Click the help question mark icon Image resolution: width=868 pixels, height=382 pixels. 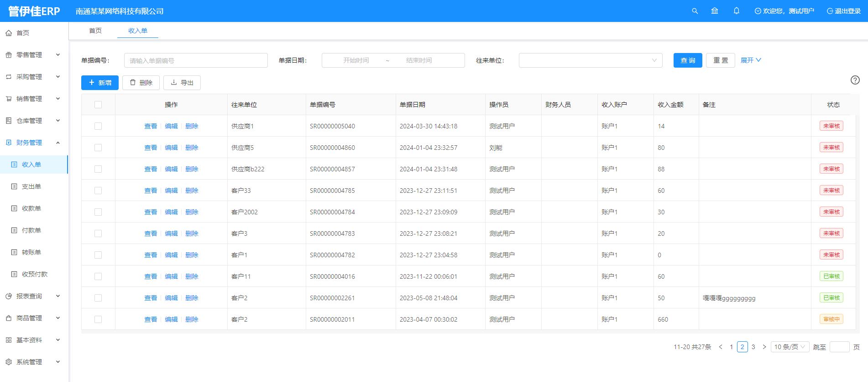click(855, 80)
